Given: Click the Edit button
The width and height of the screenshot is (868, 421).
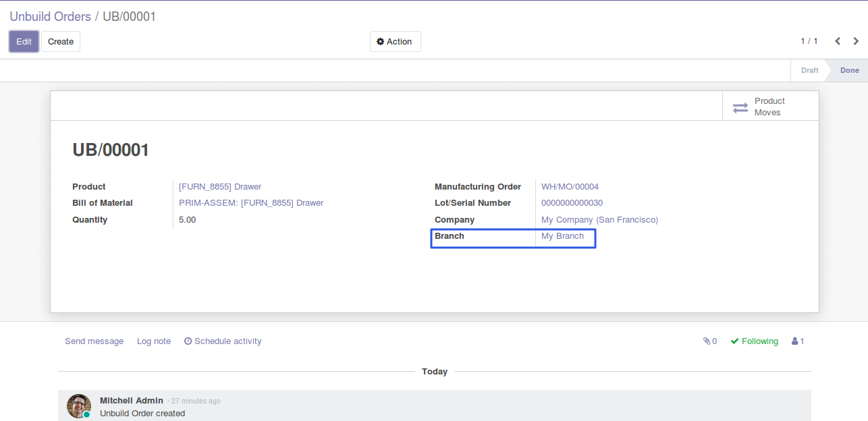Looking at the screenshot, I should 24,42.
